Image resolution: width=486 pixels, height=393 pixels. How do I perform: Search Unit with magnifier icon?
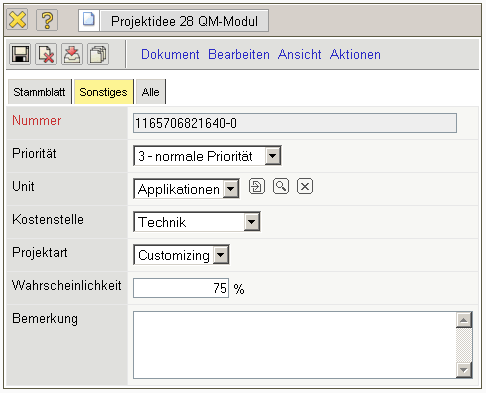coord(281,186)
